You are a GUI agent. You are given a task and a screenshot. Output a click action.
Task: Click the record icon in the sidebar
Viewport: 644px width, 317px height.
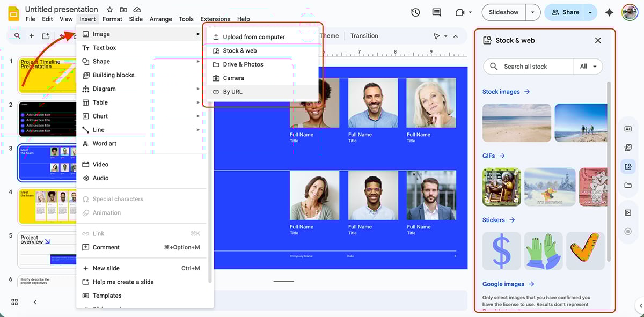tap(628, 231)
